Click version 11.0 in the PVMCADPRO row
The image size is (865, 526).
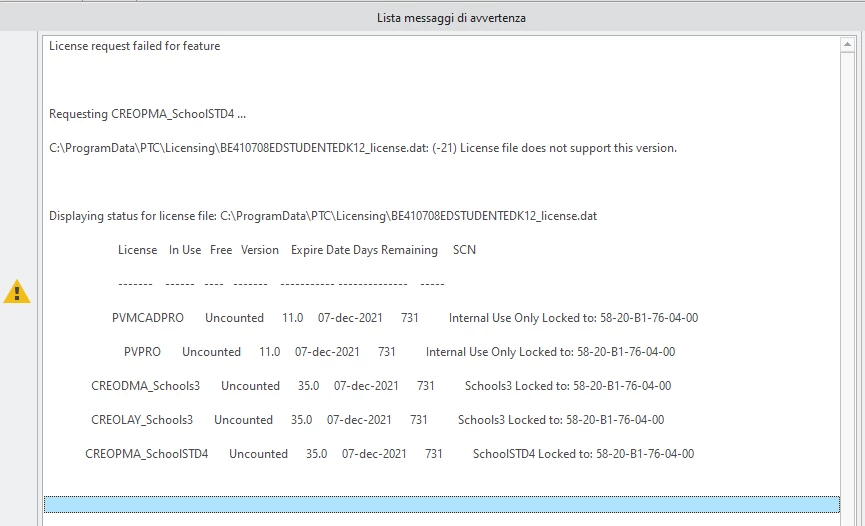[x=292, y=318]
